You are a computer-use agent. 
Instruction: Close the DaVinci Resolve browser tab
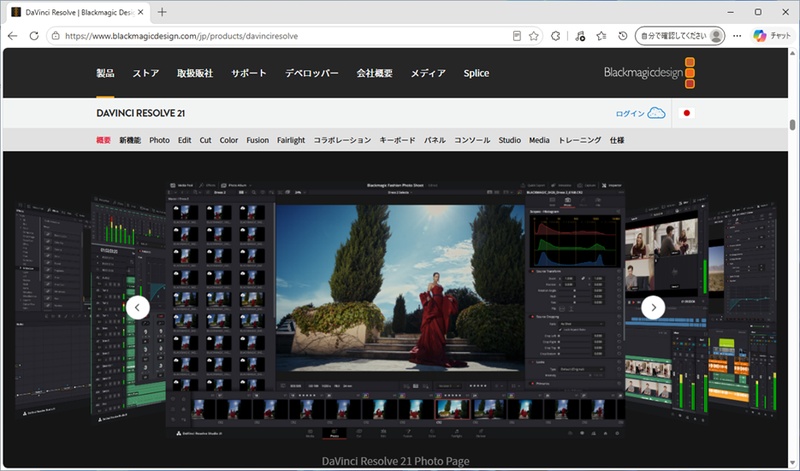click(x=141, y=12)
